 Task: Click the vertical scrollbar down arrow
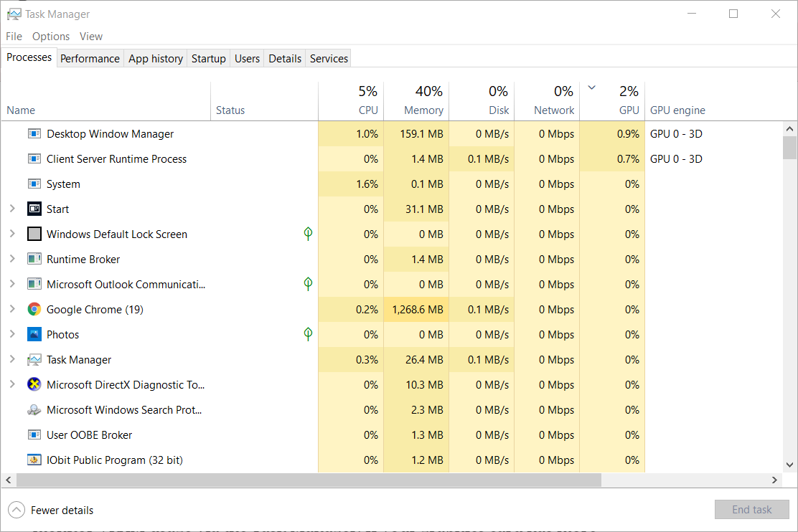click(789, 465)
